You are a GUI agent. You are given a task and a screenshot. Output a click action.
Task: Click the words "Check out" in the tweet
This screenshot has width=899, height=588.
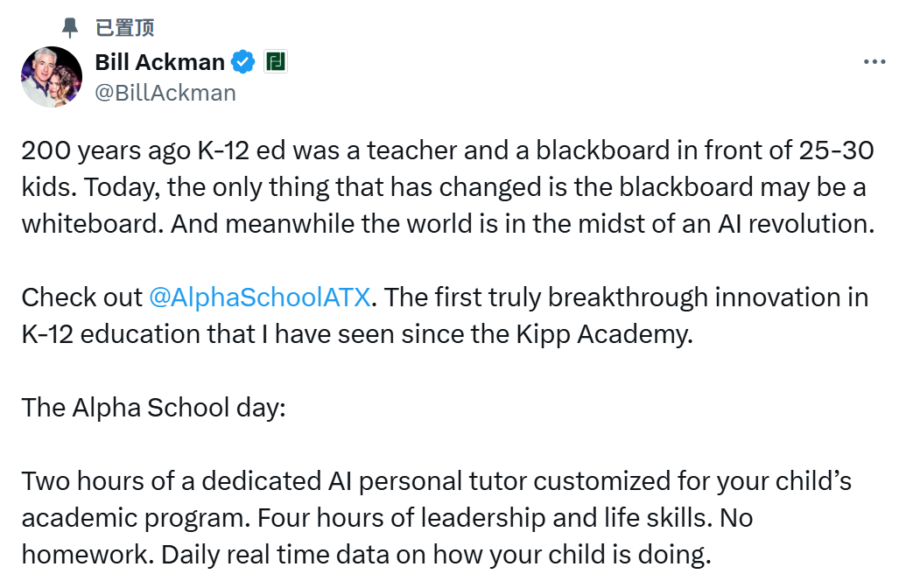pos(81,297)
